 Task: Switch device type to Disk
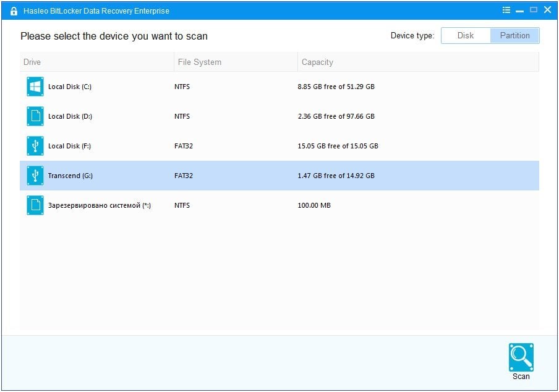click(x=465, y=35)
